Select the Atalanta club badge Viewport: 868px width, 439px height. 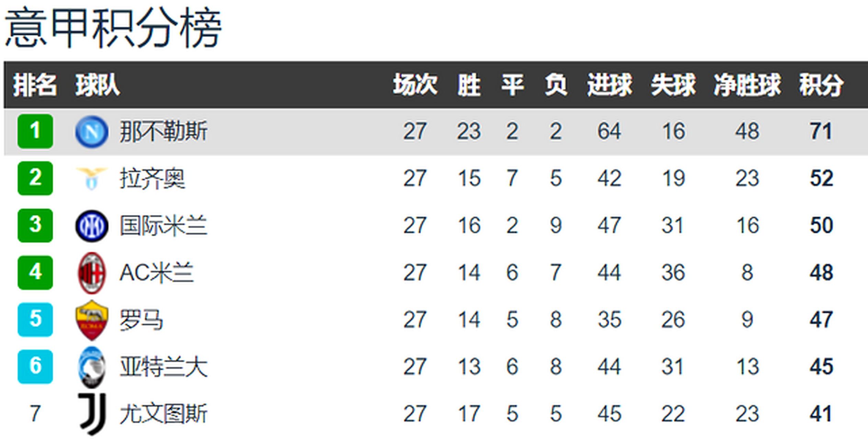coord(92,367)
